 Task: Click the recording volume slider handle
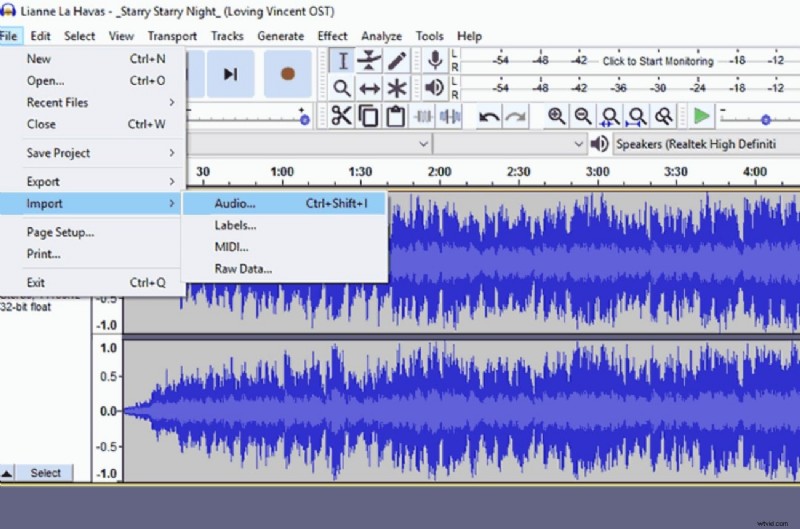click(x=305, y=120)
